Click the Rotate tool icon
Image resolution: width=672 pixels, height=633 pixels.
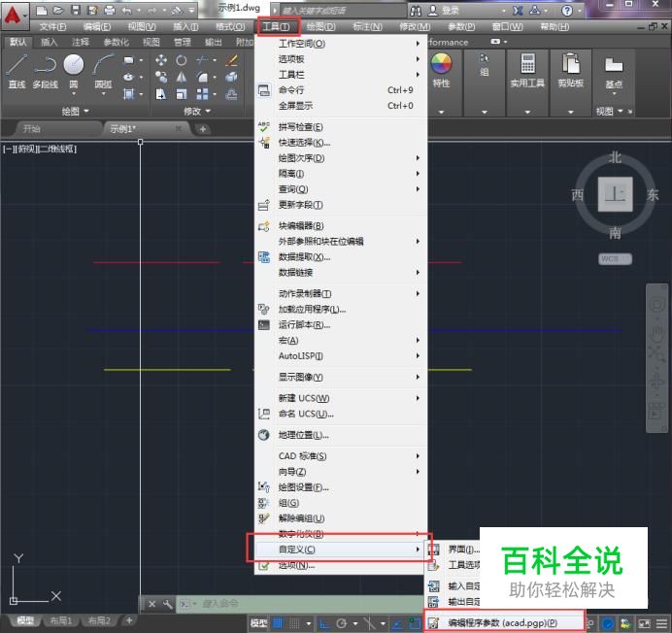coord(182,60)
